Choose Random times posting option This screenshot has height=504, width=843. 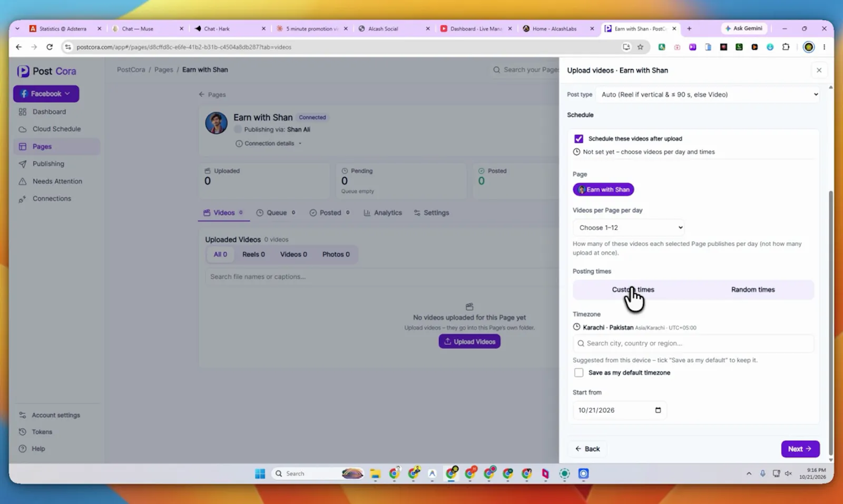pyautogui.click(x=753, y=290)
